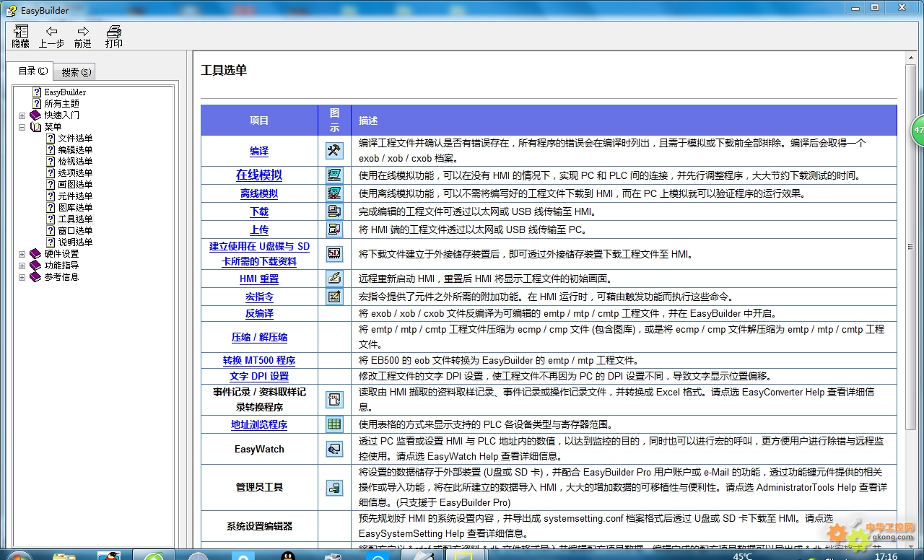
Task: Click the open book icon for 菜单
Action: [35, 127]
